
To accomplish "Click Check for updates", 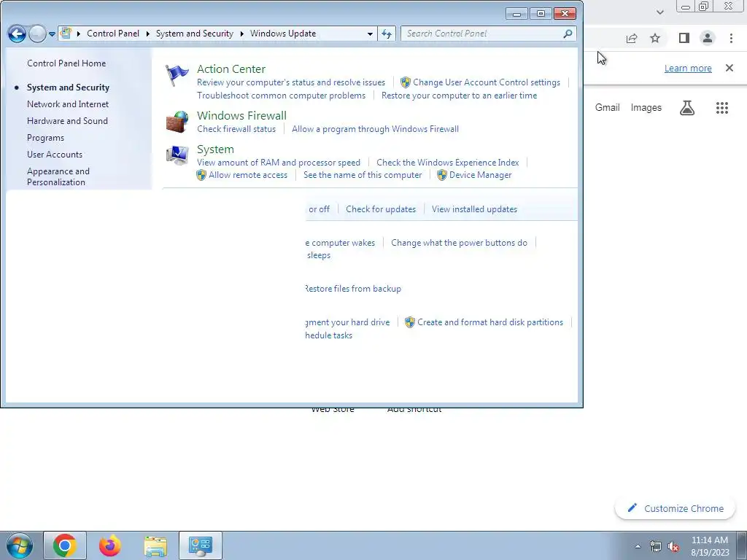I will coord(381,209).
